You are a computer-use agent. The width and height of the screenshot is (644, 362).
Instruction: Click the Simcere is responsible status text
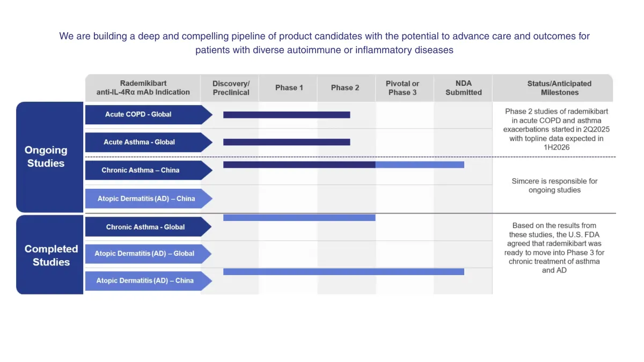554,186
